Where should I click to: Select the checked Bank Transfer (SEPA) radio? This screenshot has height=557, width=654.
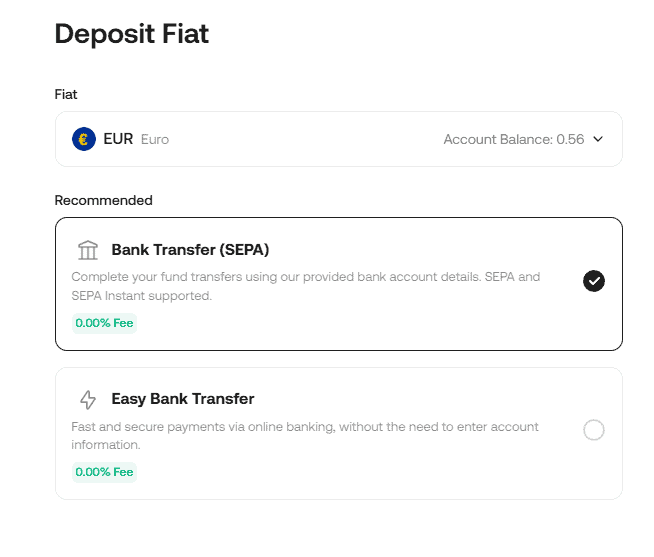594,281
